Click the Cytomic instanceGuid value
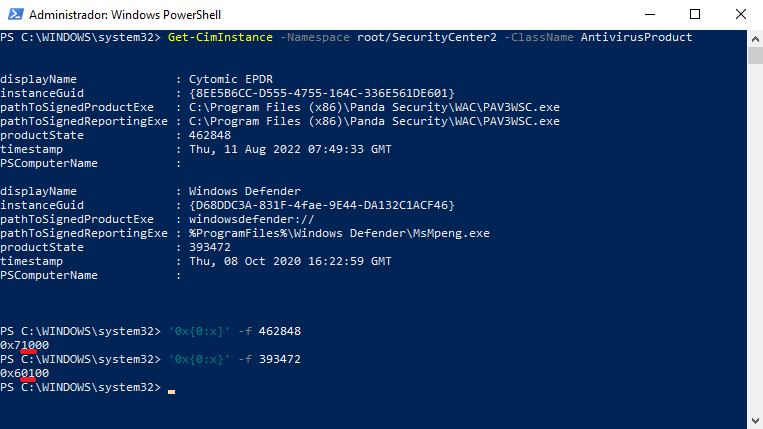763x429 pixels. tap(321, 92)
